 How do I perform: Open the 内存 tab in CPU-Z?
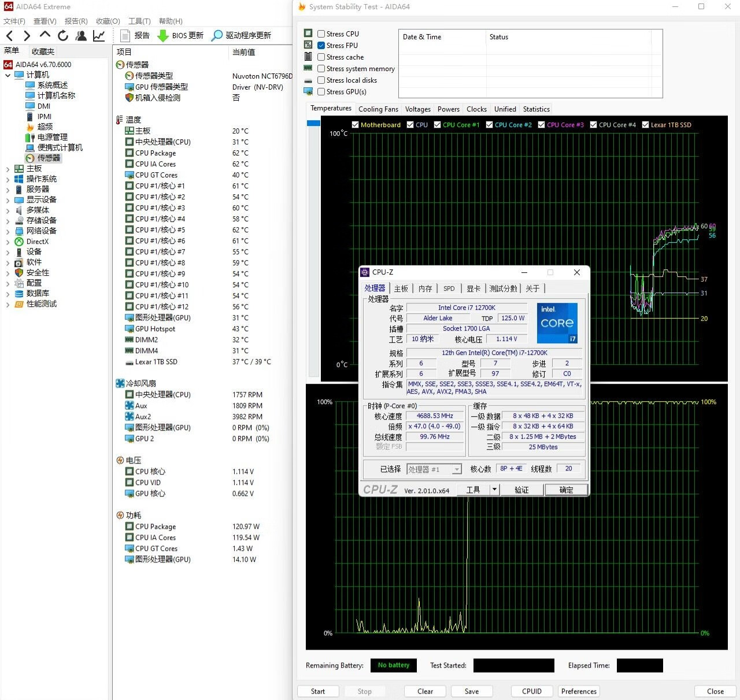coord(425,288)
